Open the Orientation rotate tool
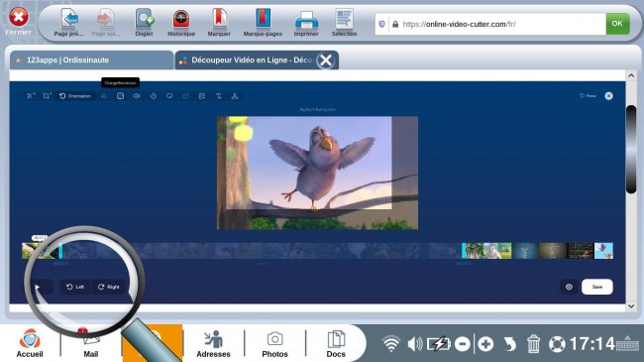644x362 pixels. tap(75, 96)
